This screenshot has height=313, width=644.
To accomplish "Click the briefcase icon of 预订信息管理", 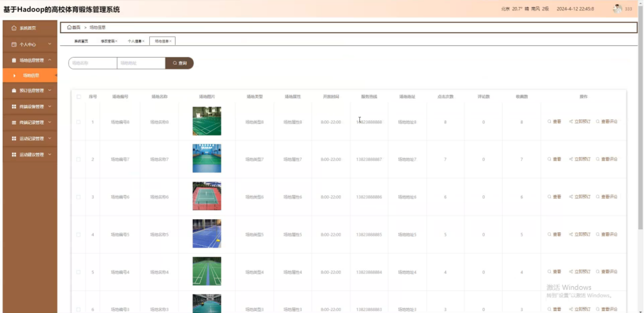I will [14, 91].
